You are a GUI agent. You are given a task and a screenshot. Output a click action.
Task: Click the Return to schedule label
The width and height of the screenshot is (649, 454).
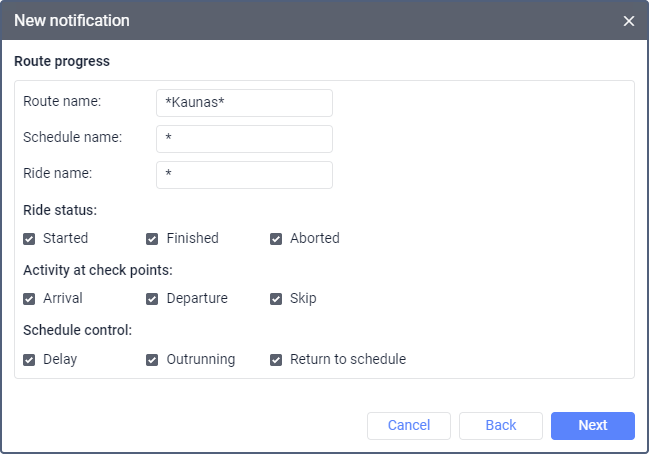348,360
